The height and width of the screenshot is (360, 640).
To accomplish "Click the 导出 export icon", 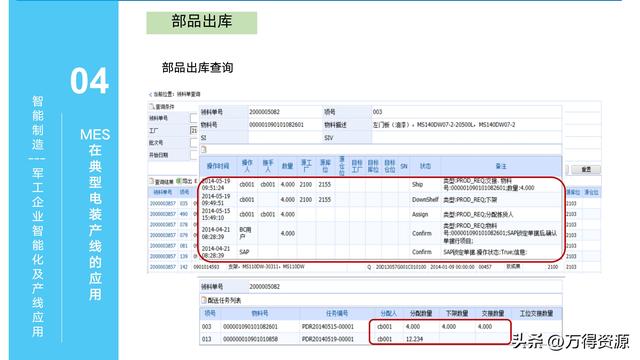I will point(179,181).
